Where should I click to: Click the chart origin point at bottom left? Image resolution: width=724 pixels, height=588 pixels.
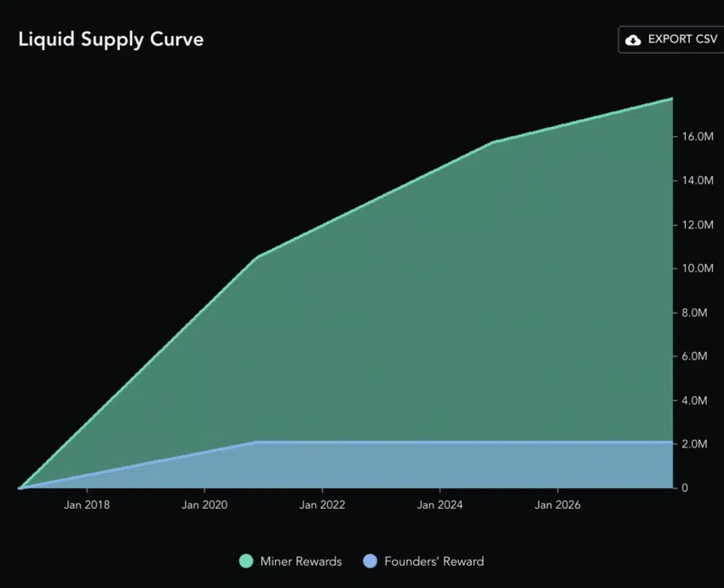(20, 487)
